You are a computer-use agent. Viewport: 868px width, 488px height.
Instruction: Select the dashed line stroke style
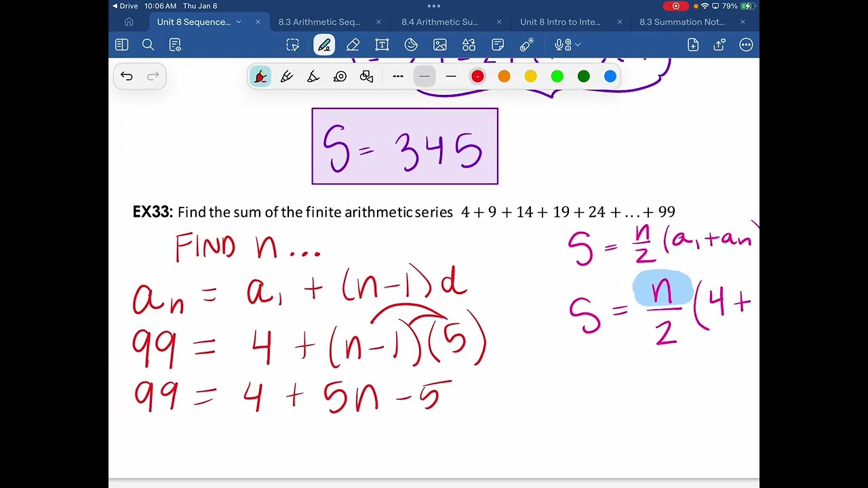pos(398,77)
